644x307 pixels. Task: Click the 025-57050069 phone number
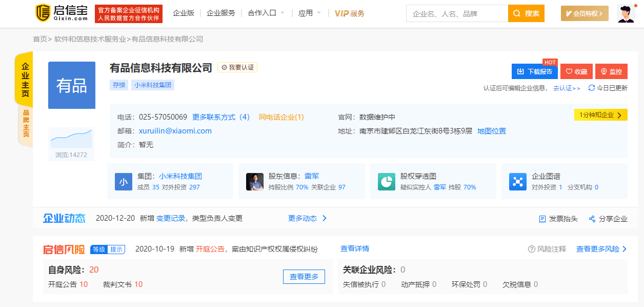click(x=163, y=117)
